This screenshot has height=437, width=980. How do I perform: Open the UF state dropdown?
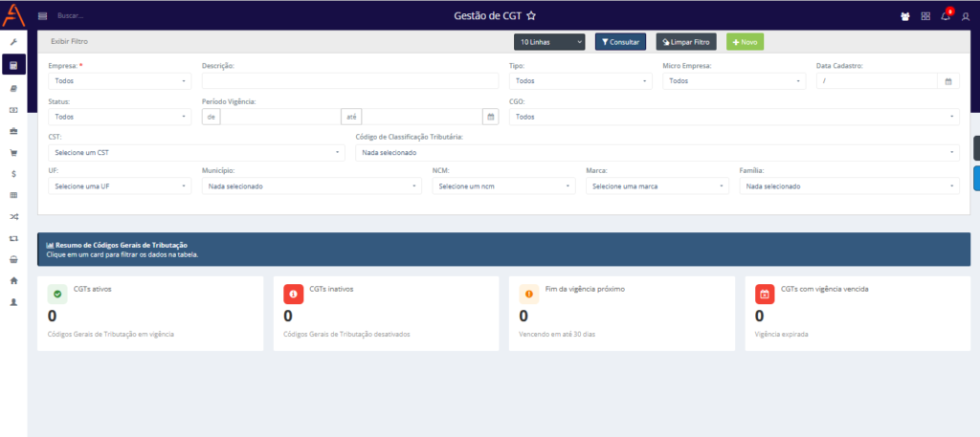[120, 186]
